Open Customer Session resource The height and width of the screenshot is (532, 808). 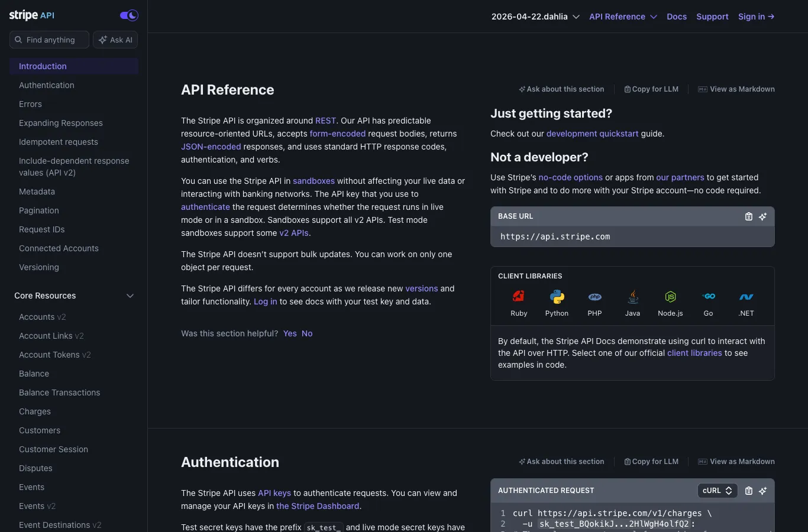(53, 449)
